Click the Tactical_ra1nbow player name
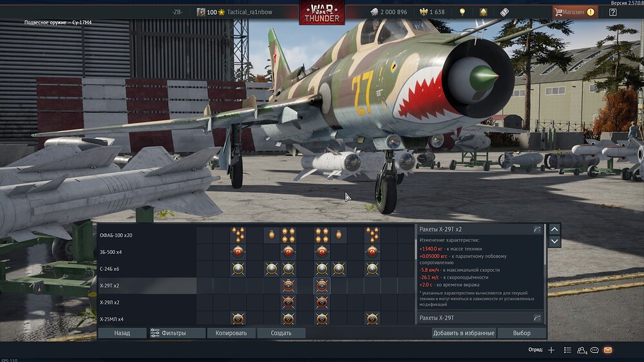644x362 pixels. click(x=249, y=12)
